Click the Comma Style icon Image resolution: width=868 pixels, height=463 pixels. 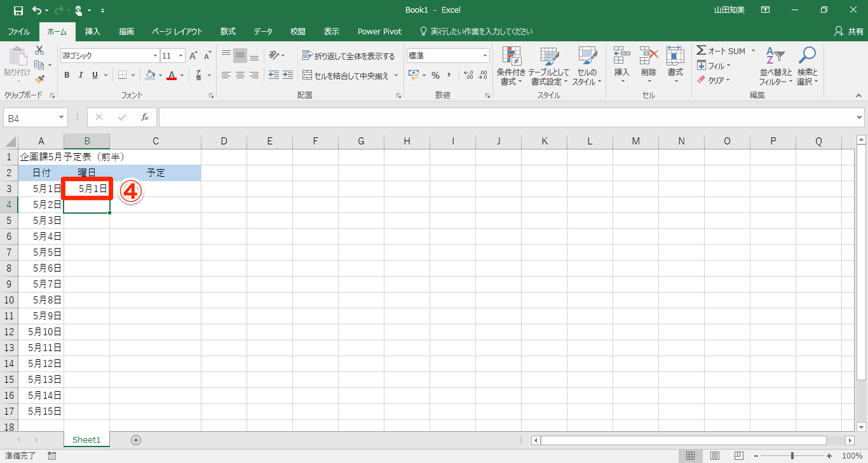[x=449, y=75]
